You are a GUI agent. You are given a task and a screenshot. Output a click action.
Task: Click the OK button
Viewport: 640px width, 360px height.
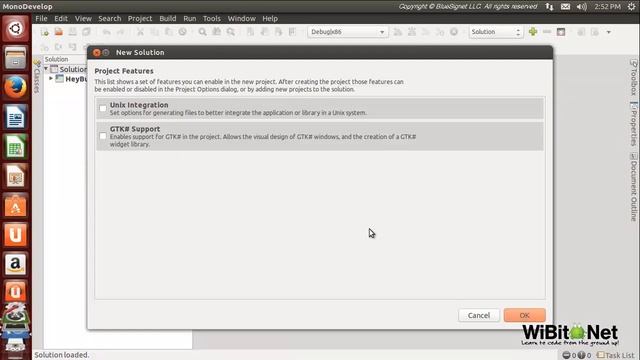point(524,315)
